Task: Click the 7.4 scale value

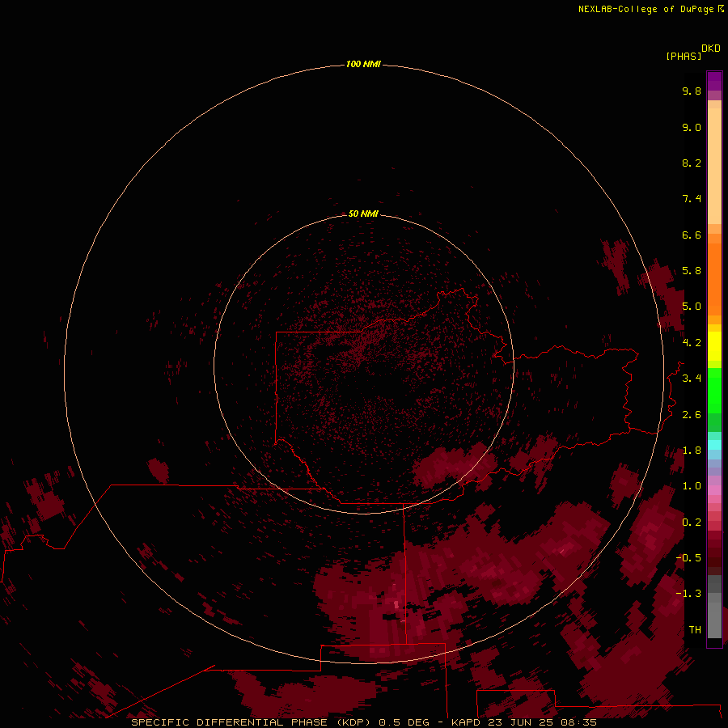Action: [692, 199]
